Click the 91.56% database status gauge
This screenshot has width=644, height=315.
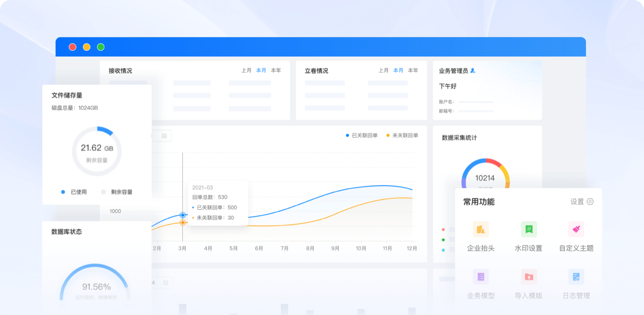coord(96,287)
